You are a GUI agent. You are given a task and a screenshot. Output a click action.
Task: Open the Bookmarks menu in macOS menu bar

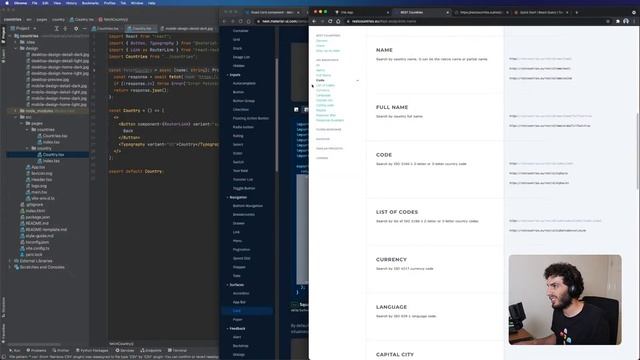pos(90,3)
